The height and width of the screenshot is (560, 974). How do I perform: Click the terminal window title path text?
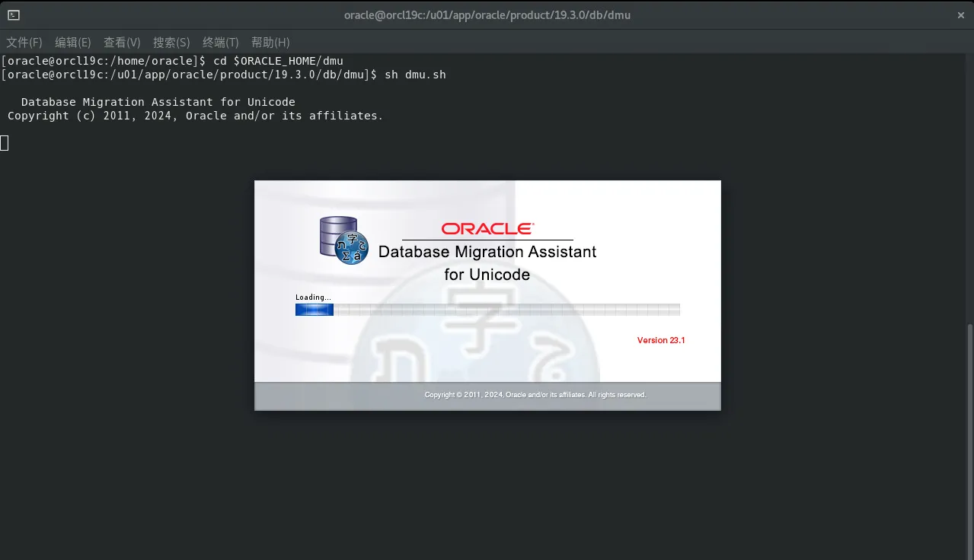click(x=487, y=14)
